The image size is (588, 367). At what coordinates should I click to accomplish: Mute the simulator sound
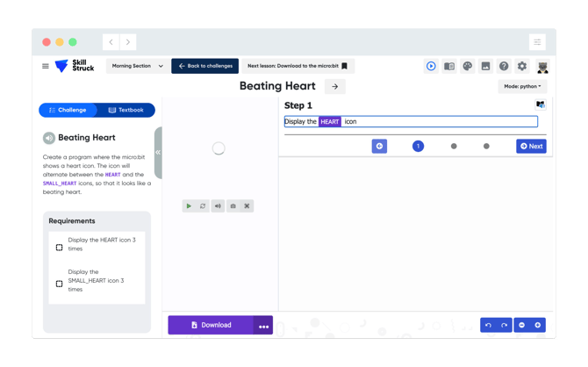[218, 206]
